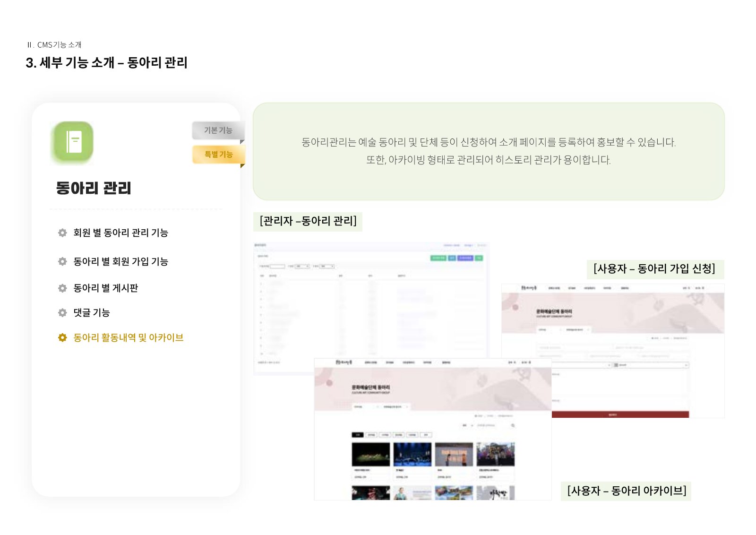Click the II. CMS기능 소개 section label
This screenshot has width=756, height=535.
coord(54,45)
